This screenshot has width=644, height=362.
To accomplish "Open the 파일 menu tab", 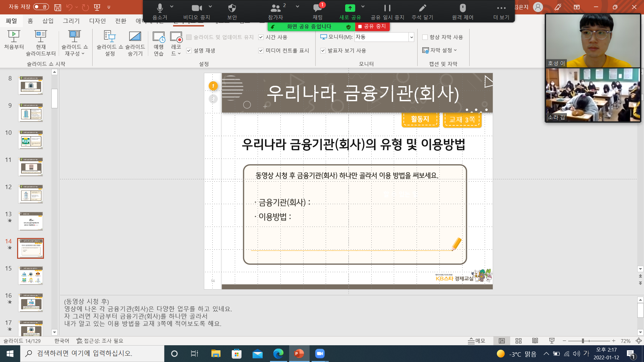I will coord(11,21).
